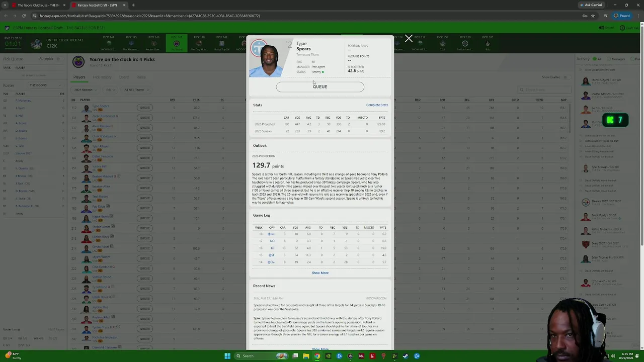Viewport: 644px width, 362px height.
Task: Select the All filter in Activity panel
Action: click(597, 59)
